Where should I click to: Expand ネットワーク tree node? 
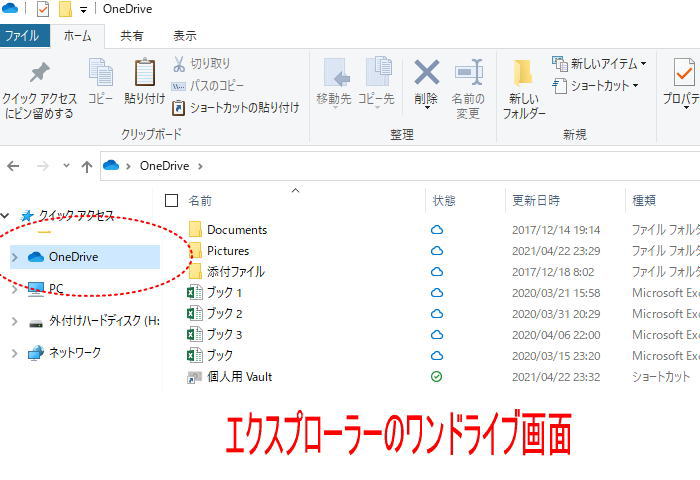coord(15,353)
